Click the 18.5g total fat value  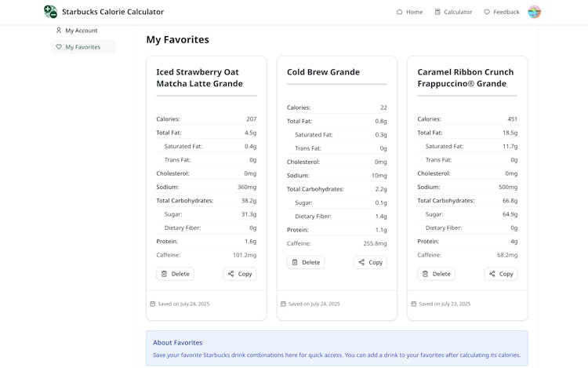tap(510, 133)
